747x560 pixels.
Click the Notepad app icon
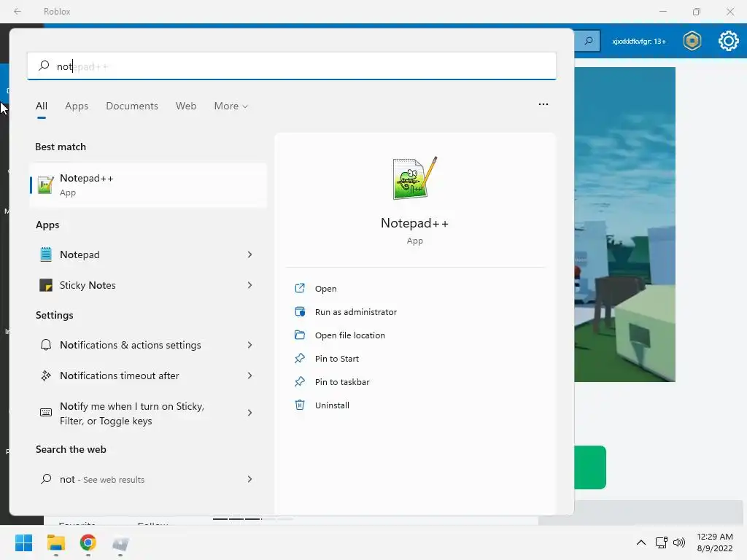point(46,254)
